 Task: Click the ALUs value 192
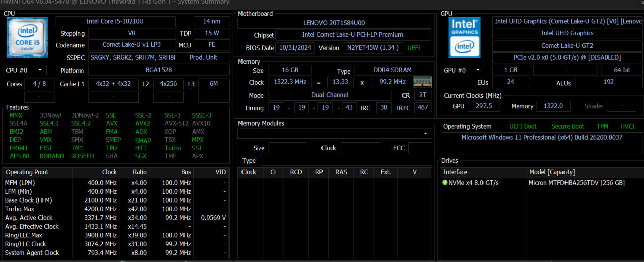point(609,82)
